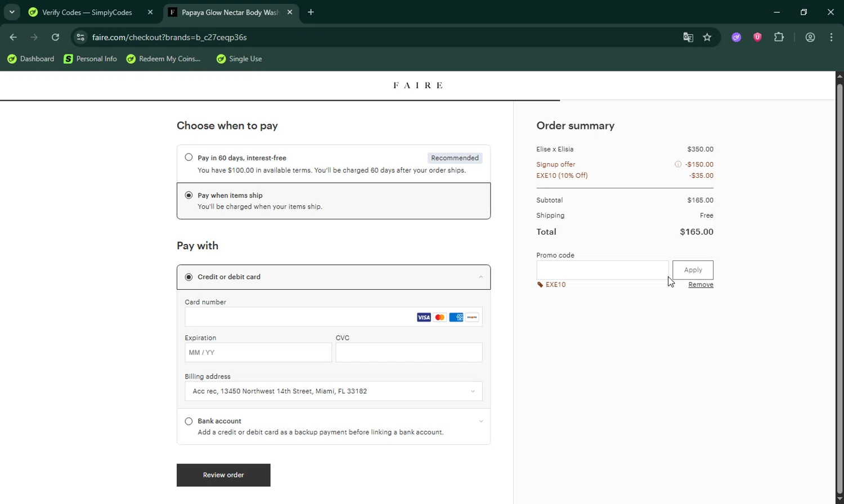
Task: Open the Chrome profile account icon
Action: (x=810, y=37)
